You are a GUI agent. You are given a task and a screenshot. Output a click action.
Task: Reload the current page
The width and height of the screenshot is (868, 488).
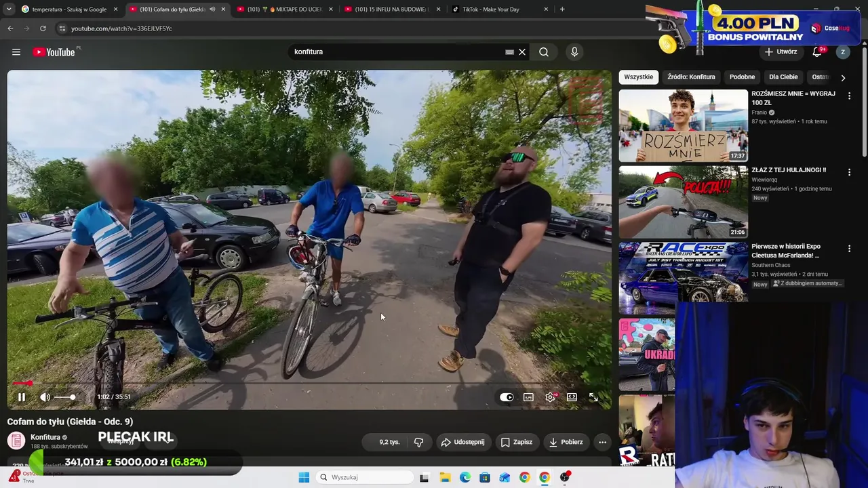43,28
